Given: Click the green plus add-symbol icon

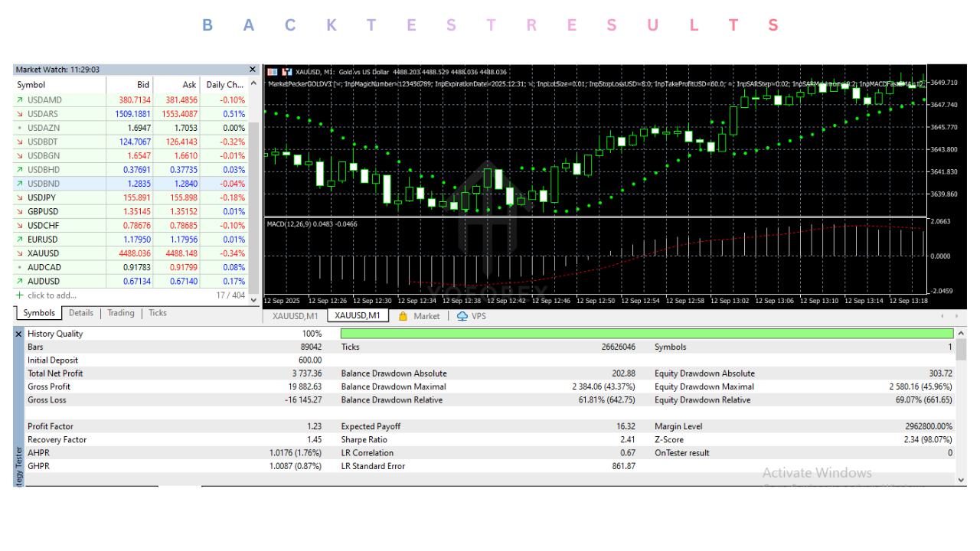Looking at the screenshot, I should click(x=20, y=295).
